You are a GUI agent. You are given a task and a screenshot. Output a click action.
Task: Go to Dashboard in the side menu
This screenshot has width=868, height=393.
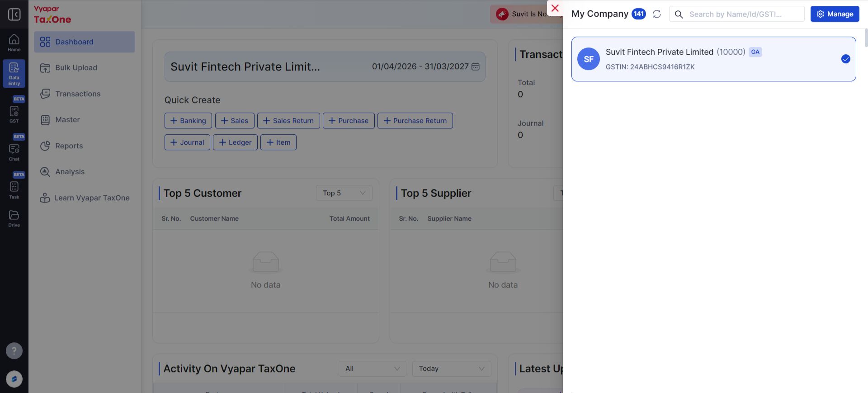tap(85, 42)
